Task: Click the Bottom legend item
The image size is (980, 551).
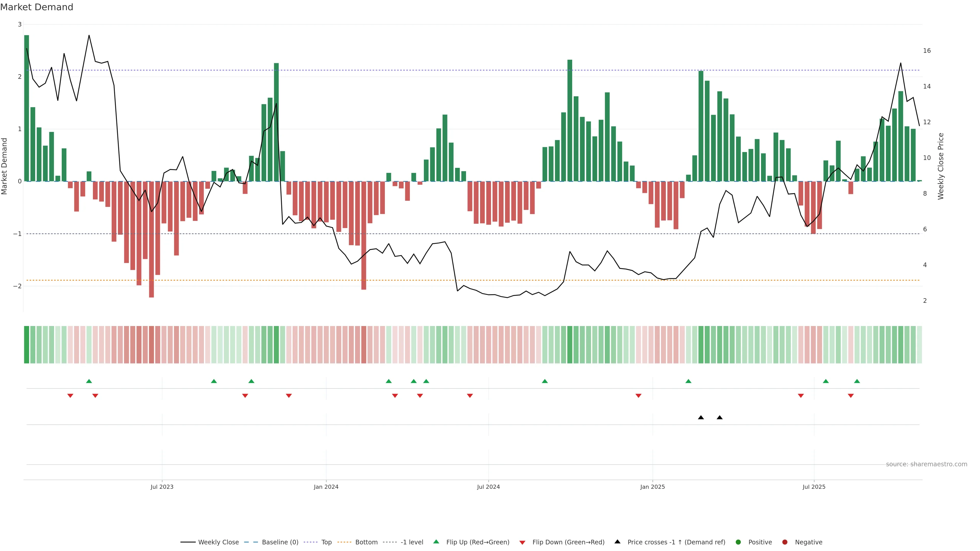Action: (366, 542)
